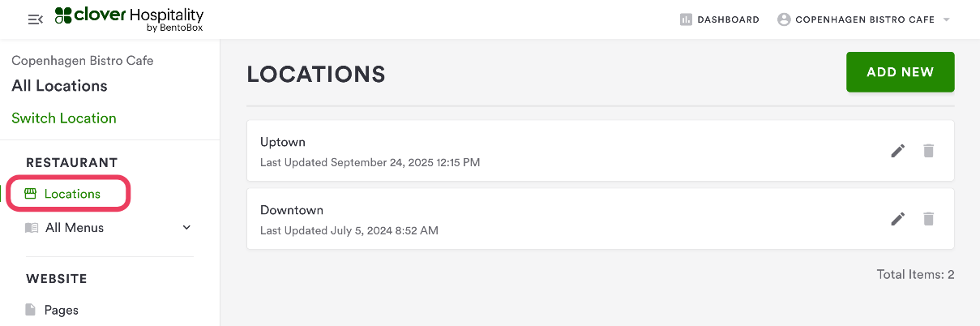Click the Switch Location link
Screen dimensions: 980x326
tap(64, 118)
